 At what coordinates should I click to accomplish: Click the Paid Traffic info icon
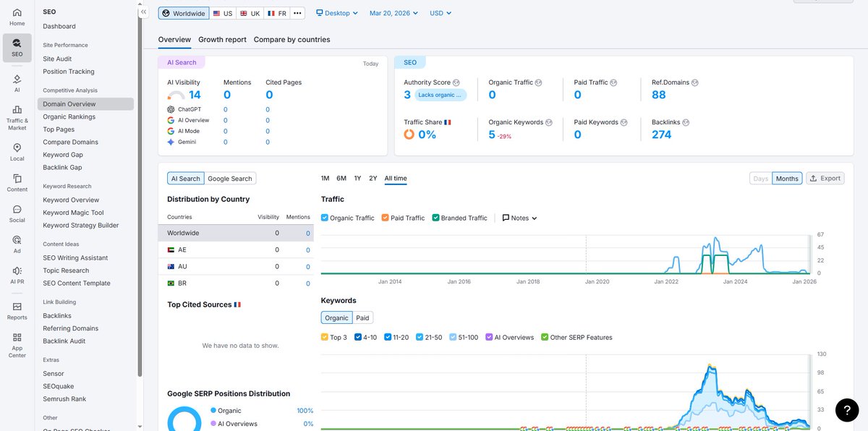(x=613, y=82)
